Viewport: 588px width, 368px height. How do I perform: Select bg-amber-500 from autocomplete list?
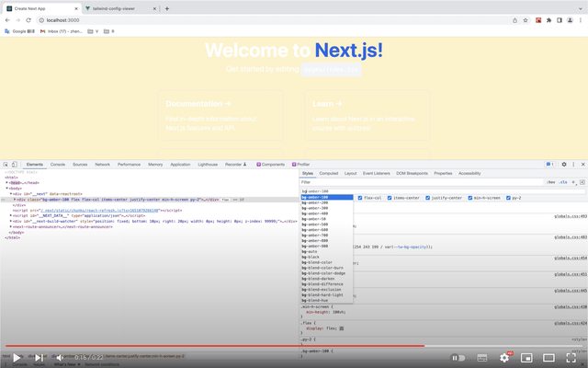(x=327, y=224)
